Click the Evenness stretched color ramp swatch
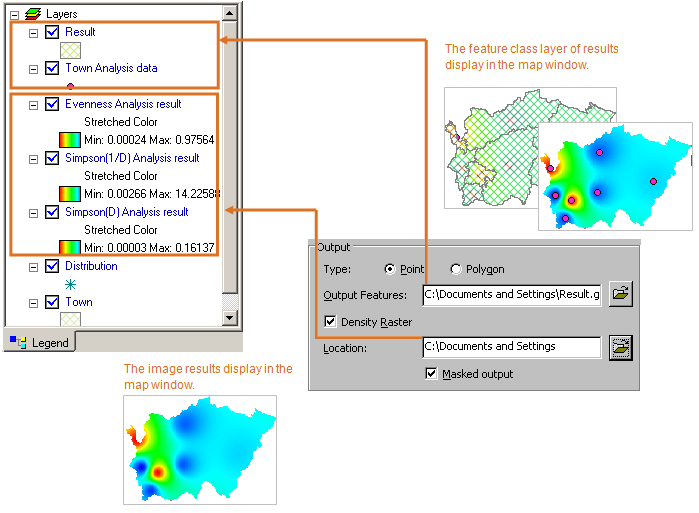This screenshot has width=699, height=513. coord(70,139)
